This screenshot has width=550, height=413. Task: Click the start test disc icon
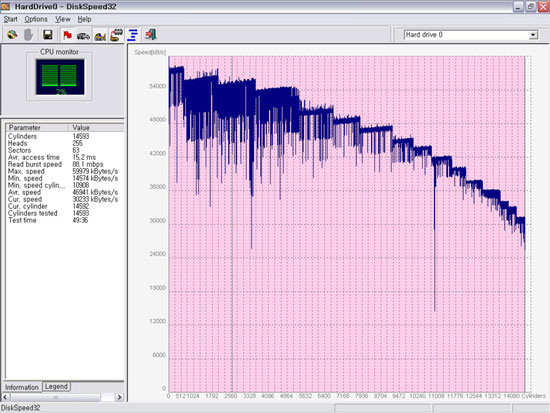coord(12,35)
